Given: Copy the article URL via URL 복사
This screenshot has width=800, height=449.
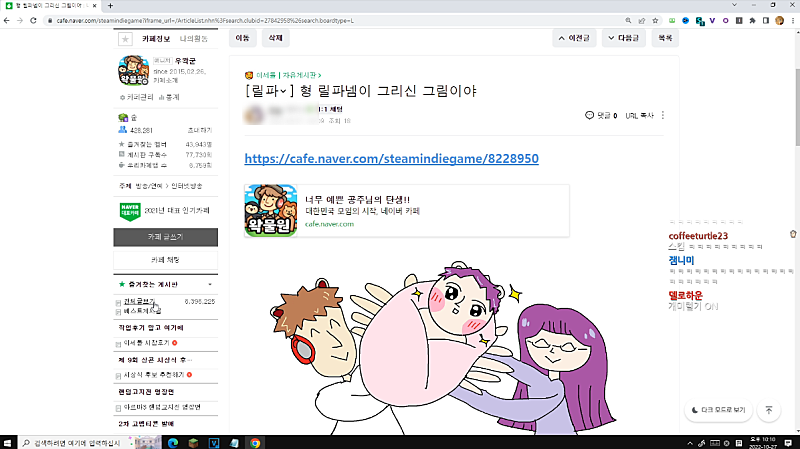Looking at the screenshot, I should tap(639, 116).
